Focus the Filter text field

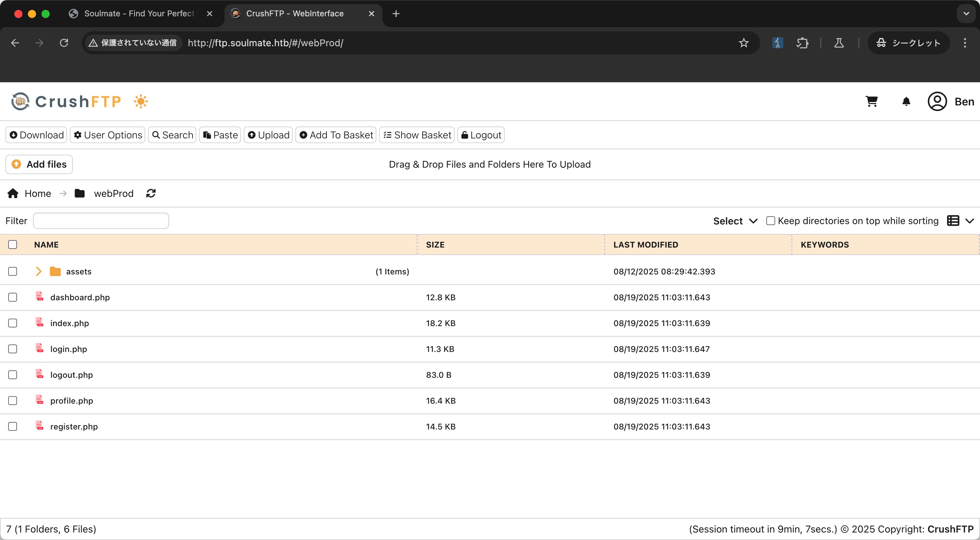(101, 221)
